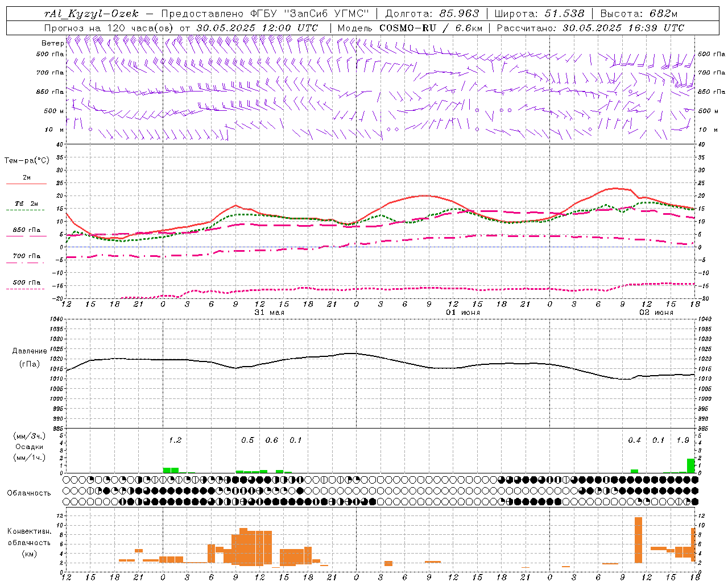Select the text 'Широта: 51.538'
This screenshot has width=728, height=582.
[x=539, y=14]
